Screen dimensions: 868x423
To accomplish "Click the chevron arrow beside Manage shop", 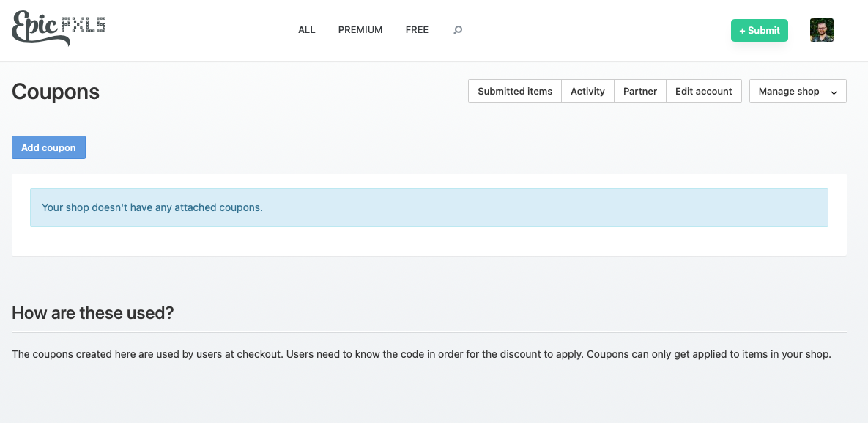I will (834, 92).
